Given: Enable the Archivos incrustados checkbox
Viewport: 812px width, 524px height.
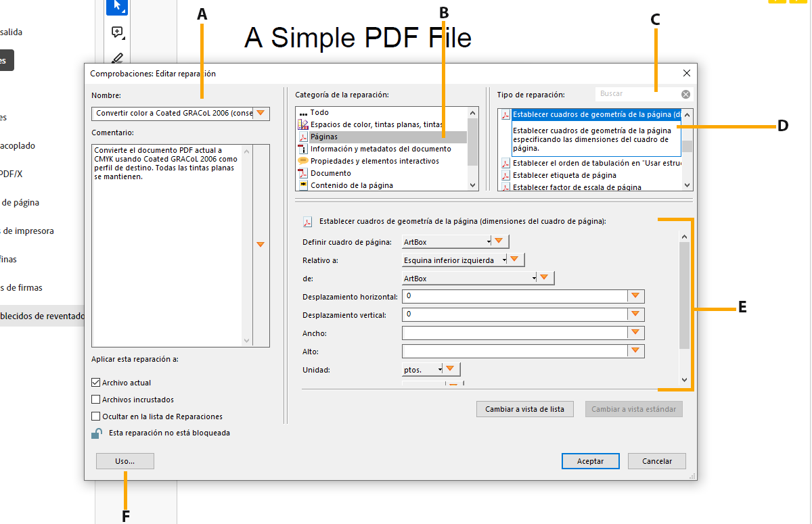Looking at the screenshot, I should tap(95, 400).
